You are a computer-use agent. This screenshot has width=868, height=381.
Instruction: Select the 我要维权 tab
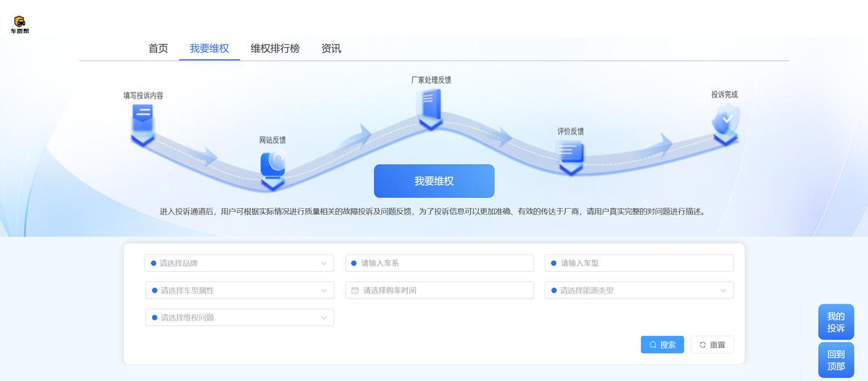pos(209,48)
